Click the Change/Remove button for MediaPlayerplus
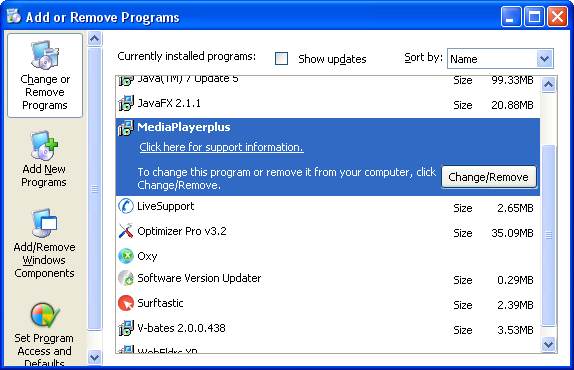This screenshot has width=574, height=370. pos(488,177)
